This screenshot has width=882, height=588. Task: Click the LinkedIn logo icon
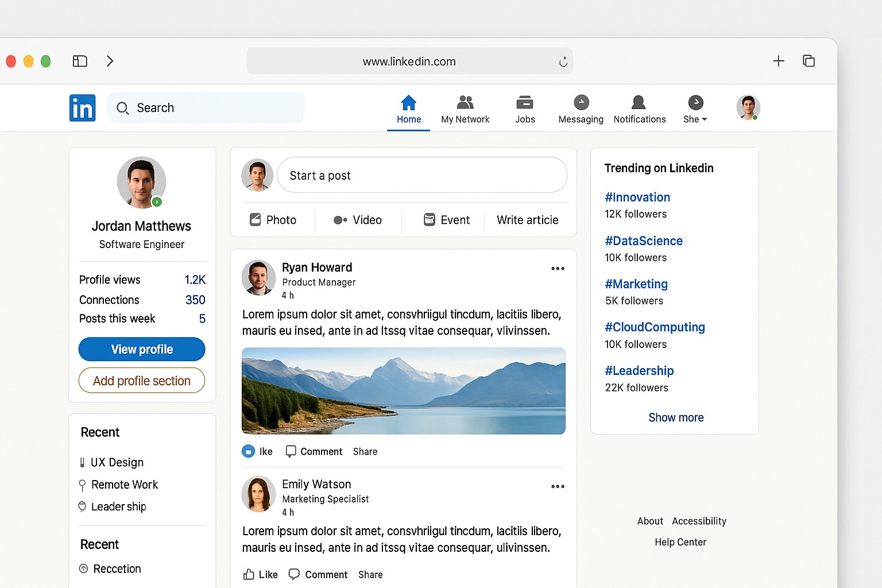(82, 108)
